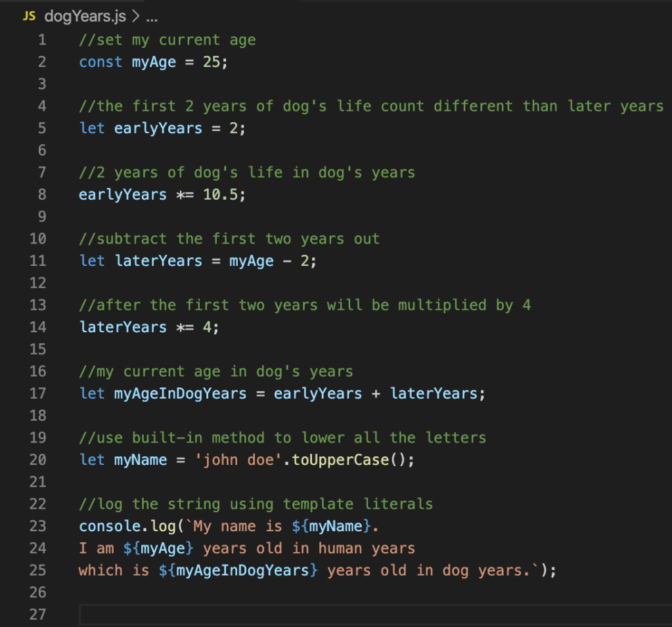672x627 pixels.
Task: Select line number 8 in the gutter
Action: 42,194
